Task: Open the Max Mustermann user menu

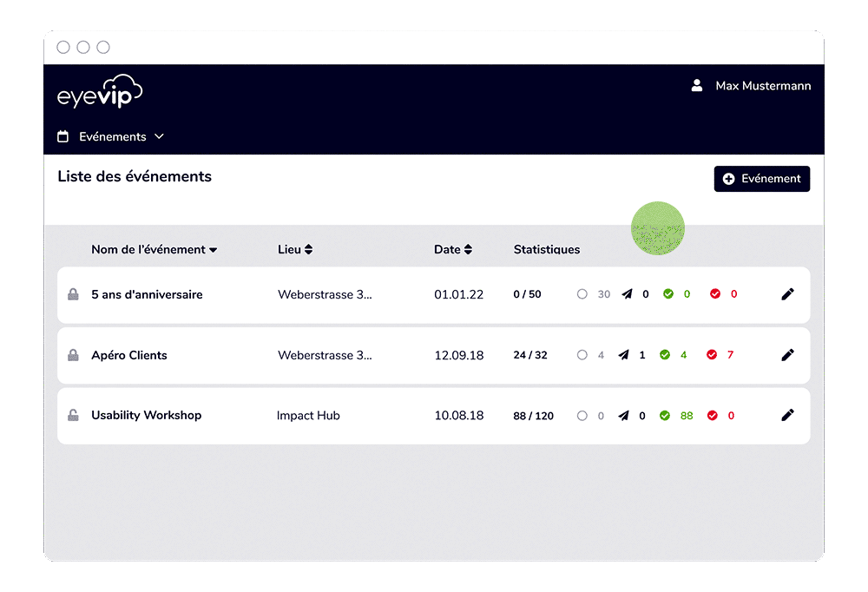Action: [762, 86]
